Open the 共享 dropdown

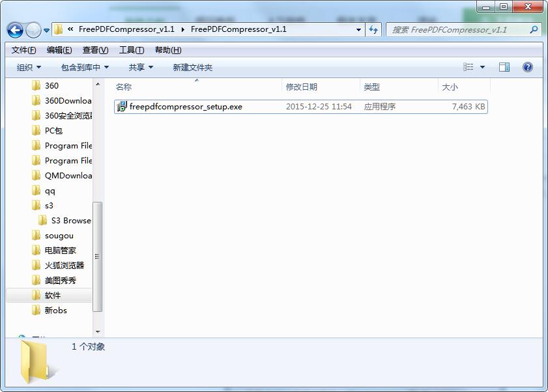point(141,68)
